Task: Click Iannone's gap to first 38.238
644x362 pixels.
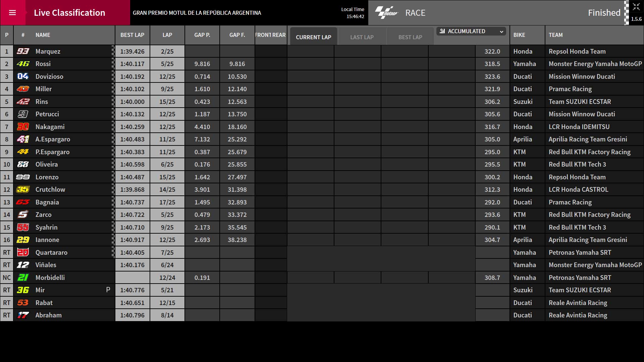Action: (237, 240)
